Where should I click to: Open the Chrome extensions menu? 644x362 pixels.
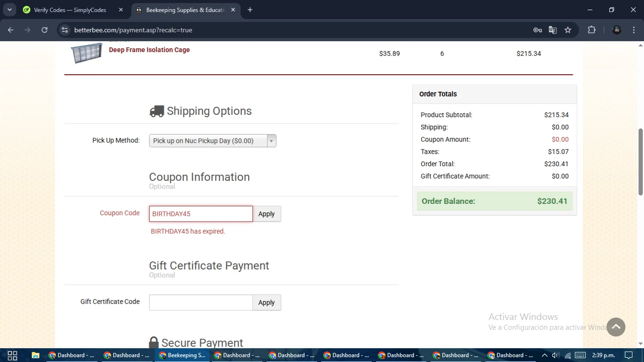pos(592,30)
